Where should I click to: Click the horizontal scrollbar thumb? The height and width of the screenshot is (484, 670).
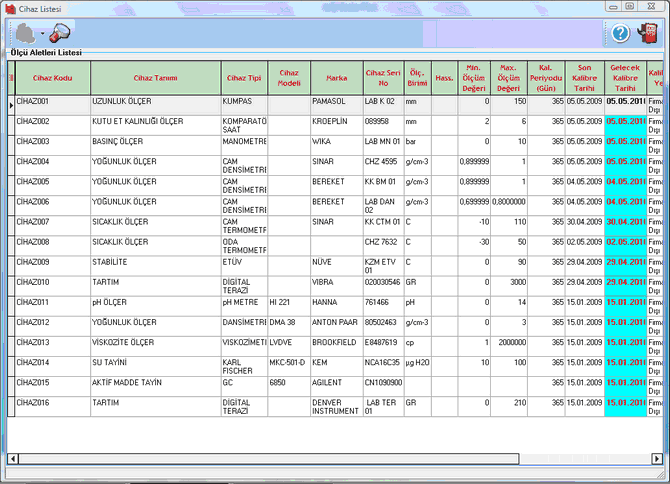click(269, 459)
